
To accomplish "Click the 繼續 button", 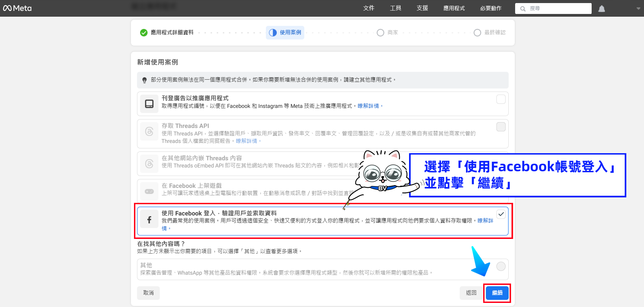I will (497, 293).
